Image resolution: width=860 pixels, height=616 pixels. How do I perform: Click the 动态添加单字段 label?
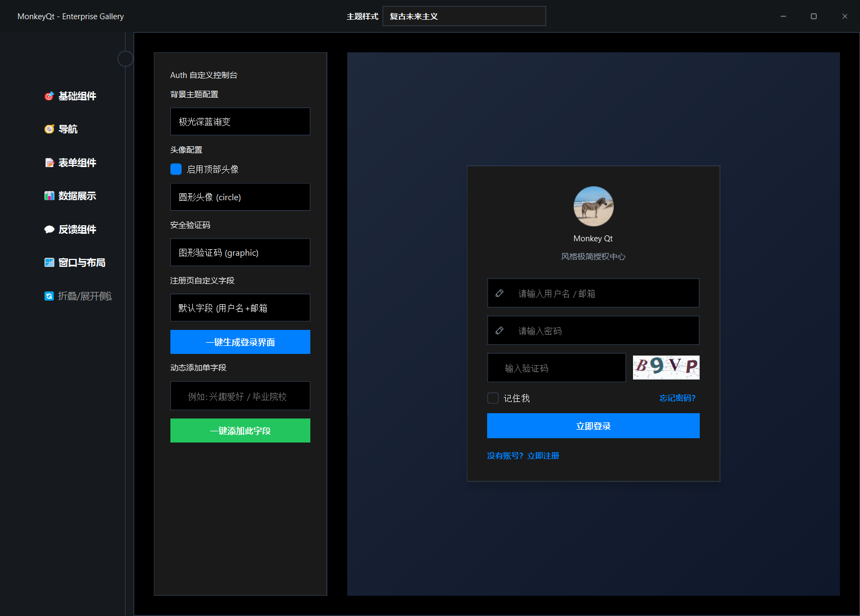click(x=198, y=368)
